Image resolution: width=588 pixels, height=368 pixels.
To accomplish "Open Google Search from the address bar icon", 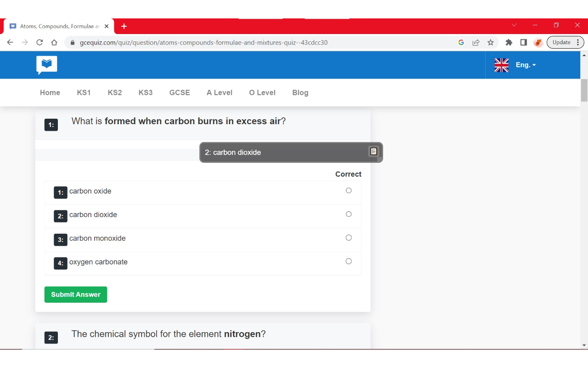I will [461, 42].
